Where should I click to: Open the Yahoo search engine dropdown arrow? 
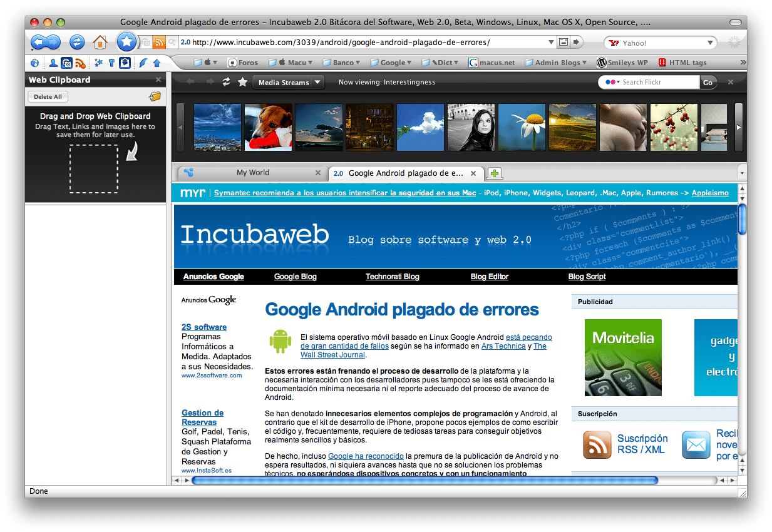coord(710,43)
